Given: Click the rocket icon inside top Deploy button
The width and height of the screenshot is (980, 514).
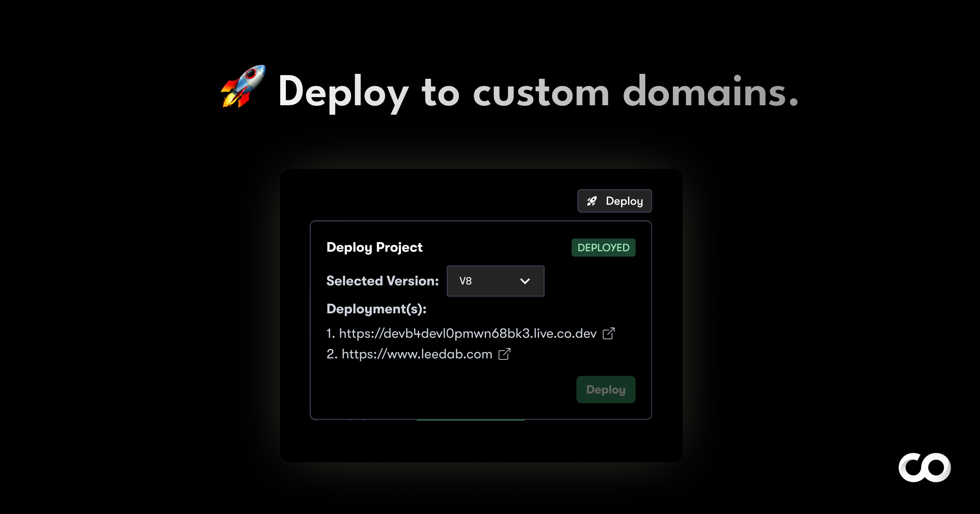Looking at the screenshot, I should point(592,201).
